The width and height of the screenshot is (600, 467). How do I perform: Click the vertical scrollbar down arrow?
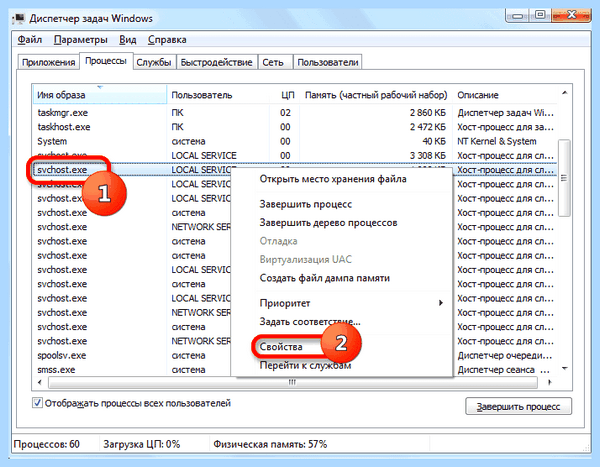[x=564, y=369]
